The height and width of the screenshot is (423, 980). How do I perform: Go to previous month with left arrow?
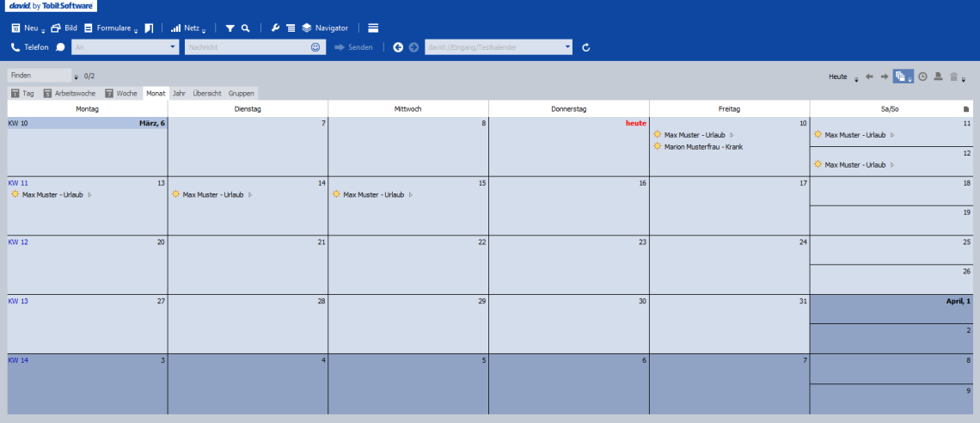coord(869,77)
